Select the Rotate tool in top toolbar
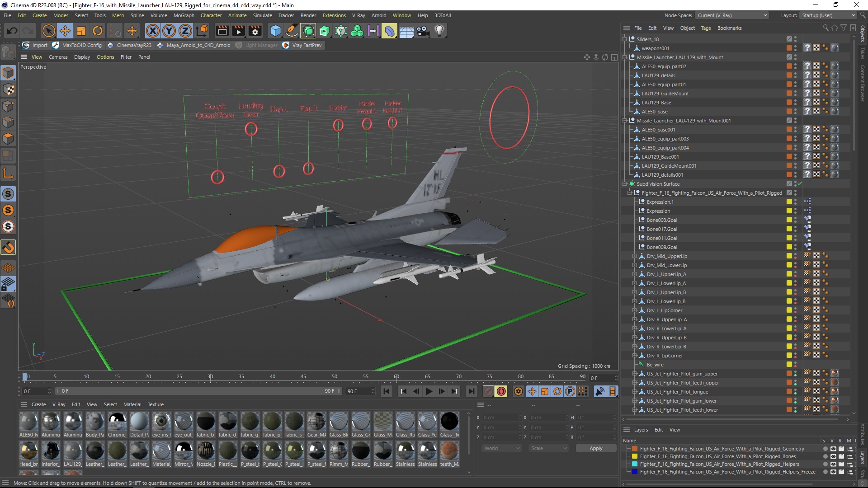The image size is (868, 488). tap(98, 31)
